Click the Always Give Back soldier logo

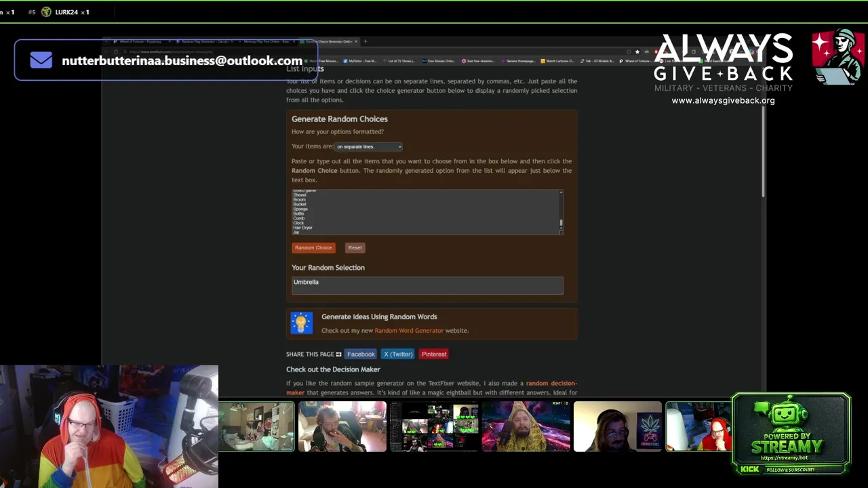pos(837,56)
